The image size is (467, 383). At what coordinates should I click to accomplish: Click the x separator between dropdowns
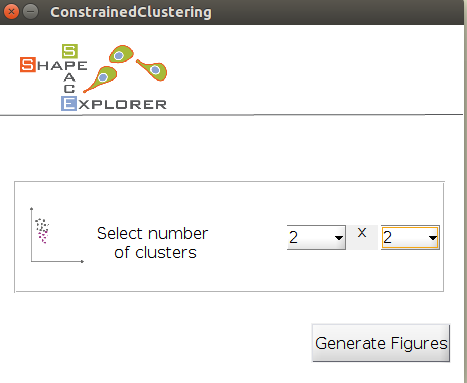(362, 233)
